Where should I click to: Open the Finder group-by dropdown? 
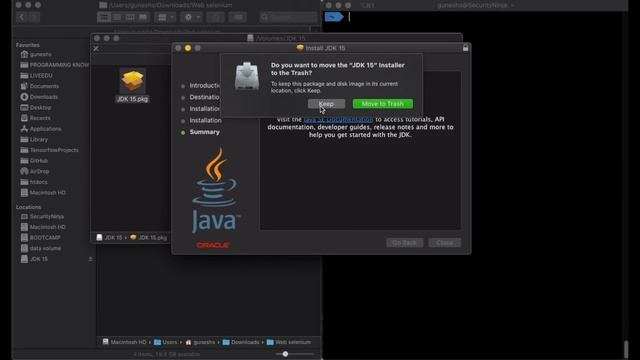coord(165,17)
